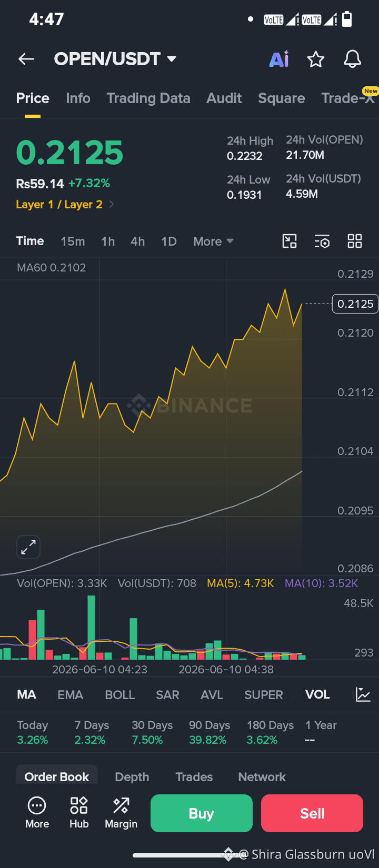Image resolution: width=379 pixels, height=868 pixels.
Task: Tap the Sell button
Action: click(312, 813)
